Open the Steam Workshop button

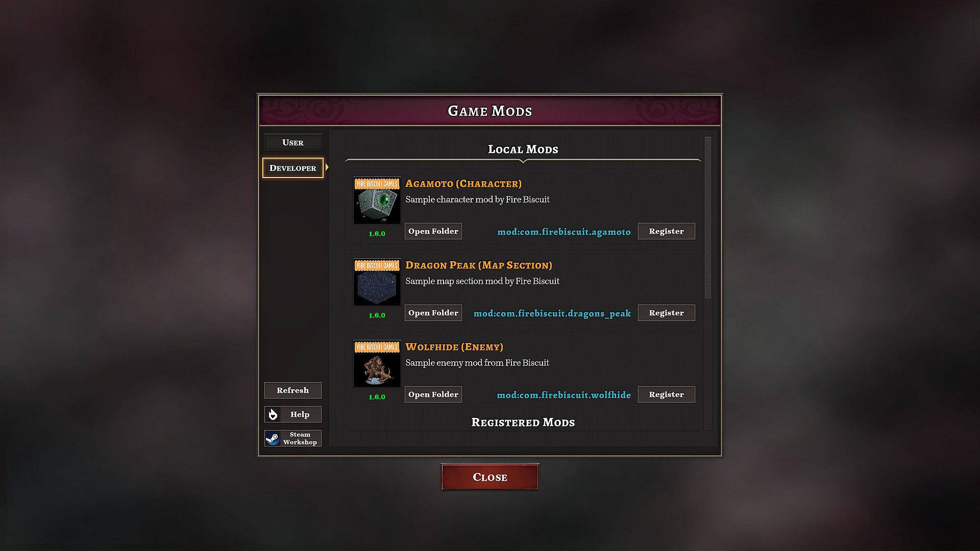(293, 438)
